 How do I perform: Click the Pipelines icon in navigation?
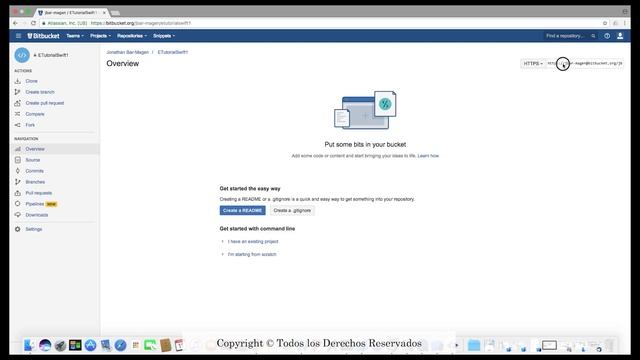pyautogui.click(x=18, y=204)
